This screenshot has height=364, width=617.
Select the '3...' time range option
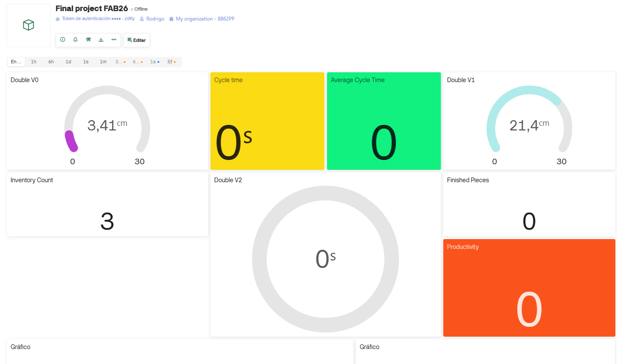pyautogui.click(x=120, y=62)
